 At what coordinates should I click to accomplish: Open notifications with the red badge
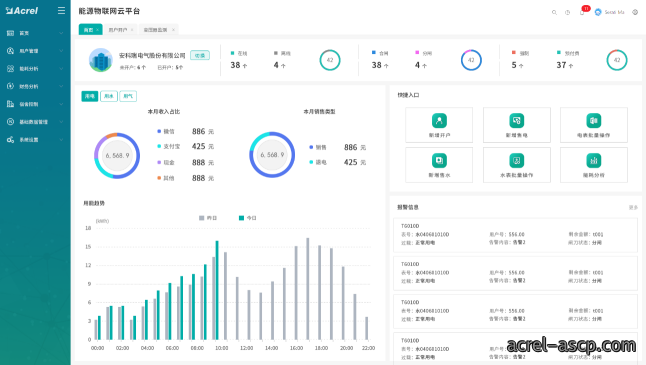click(x=583, y=11)
